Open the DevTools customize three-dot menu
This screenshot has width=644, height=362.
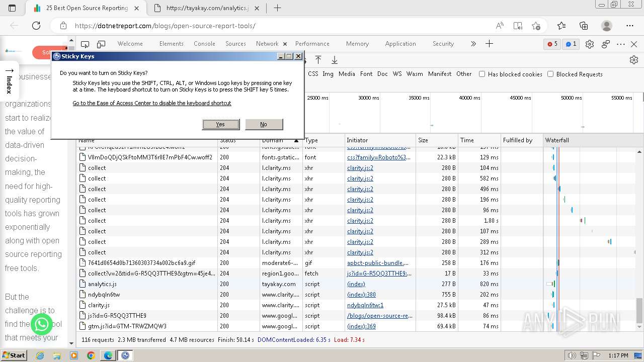pos(621,44)
